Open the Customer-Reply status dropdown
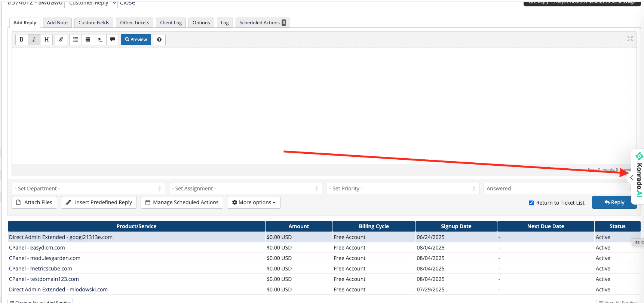The width and height of the screenshot is (644, 303). point(91,3)
